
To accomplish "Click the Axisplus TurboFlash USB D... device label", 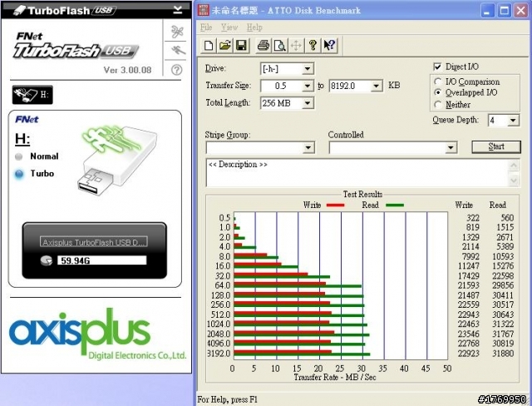I will point(94,242).
